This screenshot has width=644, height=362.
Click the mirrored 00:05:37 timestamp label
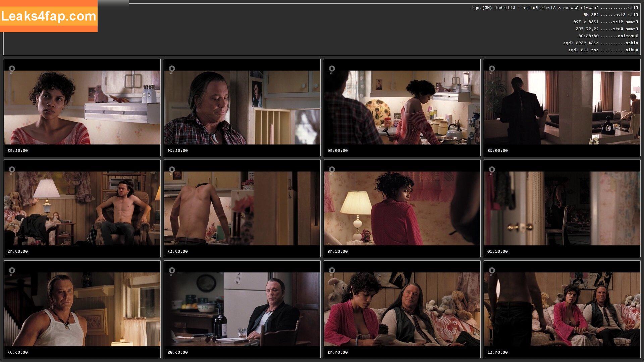pos(18,352)
